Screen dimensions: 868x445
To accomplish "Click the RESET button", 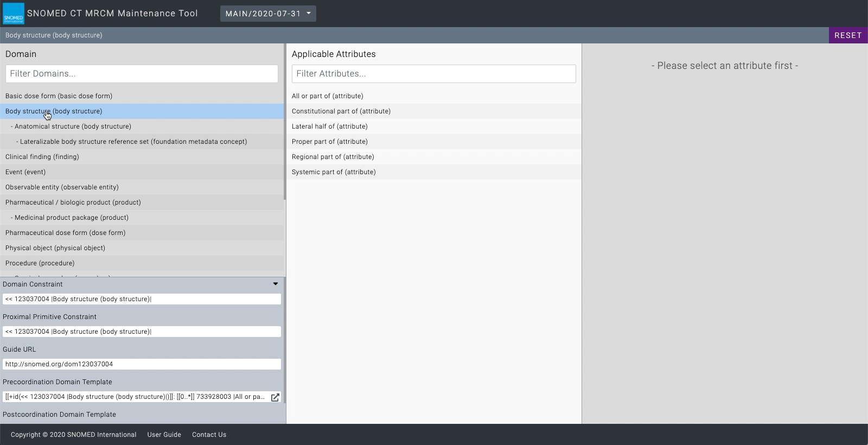I will [848, 35].
